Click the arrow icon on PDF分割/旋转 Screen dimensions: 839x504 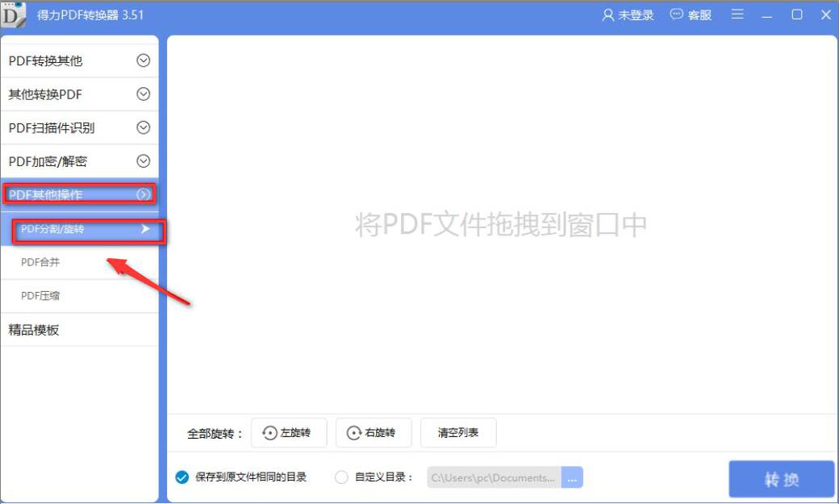pyautogui.click(x=145, y=229)
